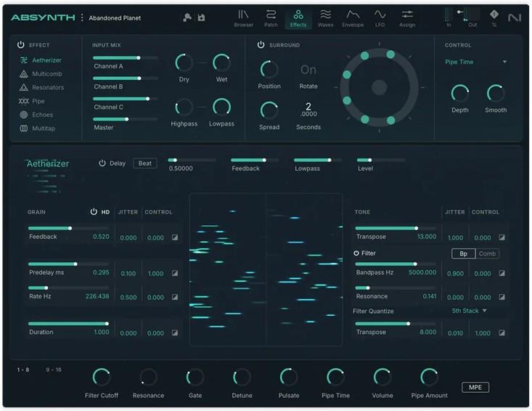This screenshot has height=411, width=532.
Task: Toggle the Grain HD power button
Action: (94, 211)
